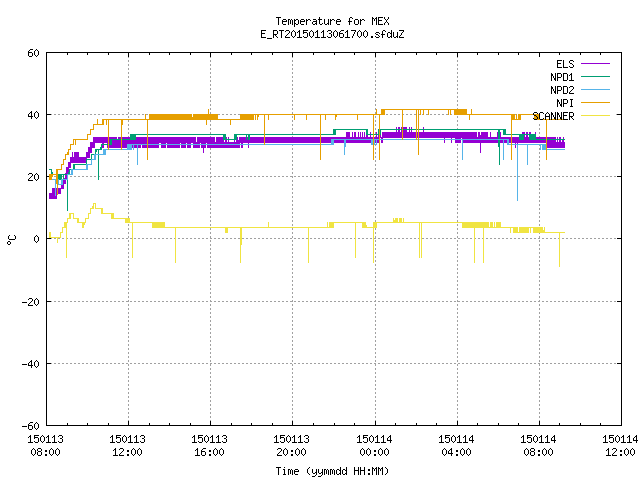Image resolution: width=640 pixels, height=480 pixels.
Task: Click the °C y-axis unit label
Action: [12, 240]
